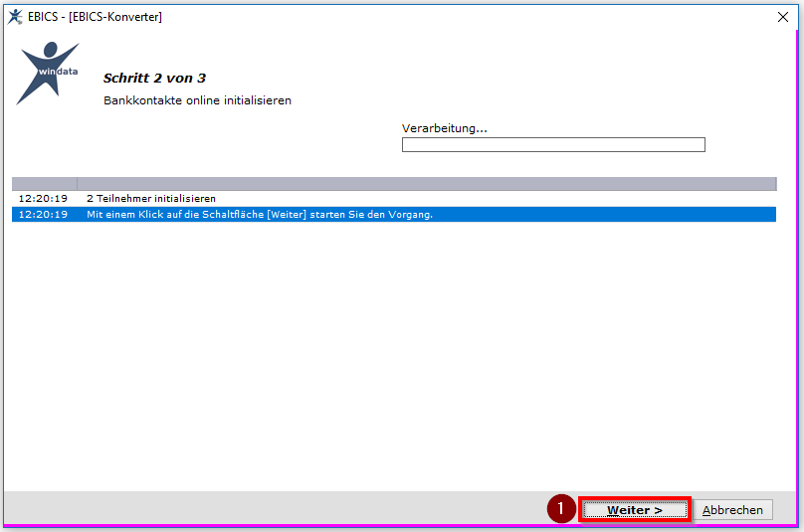The image size is (804, 532).
Task: Click the windata star icon in title bar
Action: tap(15, 17)
